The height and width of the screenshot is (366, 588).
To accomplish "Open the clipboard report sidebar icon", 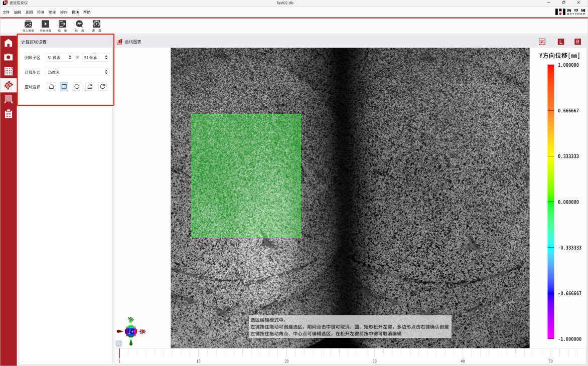I will (x=9, y=114).
